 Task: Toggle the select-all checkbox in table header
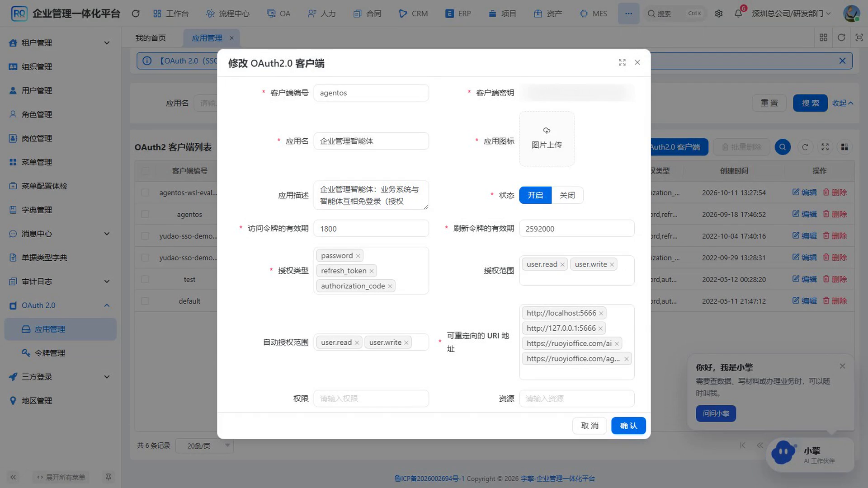coord(145,171)
